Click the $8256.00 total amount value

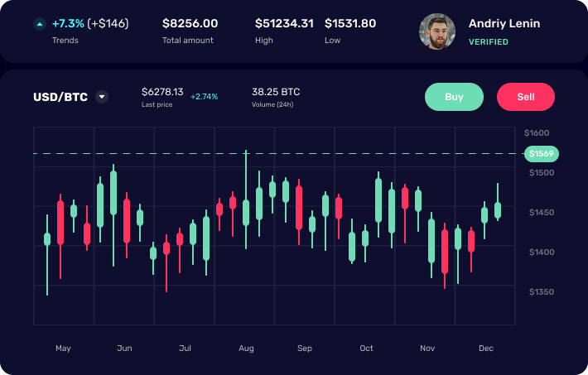click(x=190, y=24)
